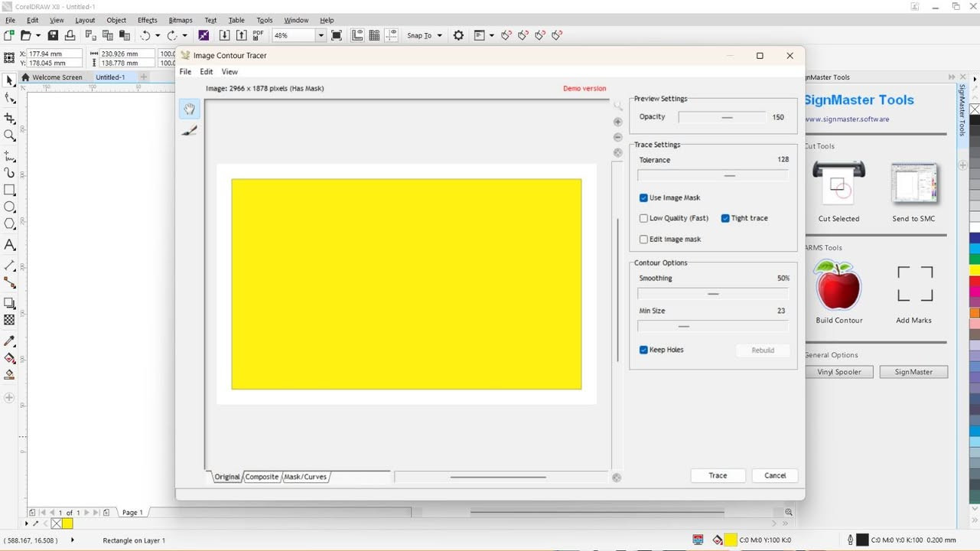Click the Page 1 tab
The image size is (980, 551).
[132, 512]
